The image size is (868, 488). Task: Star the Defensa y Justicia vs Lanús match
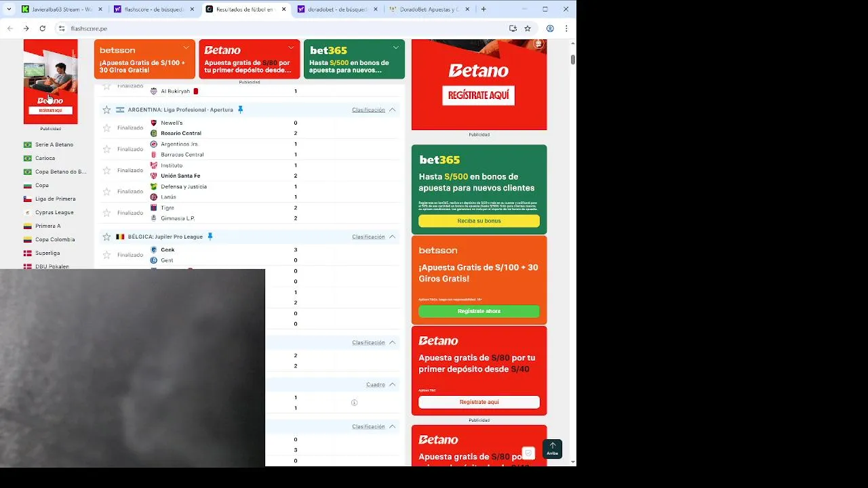[106, 192]
